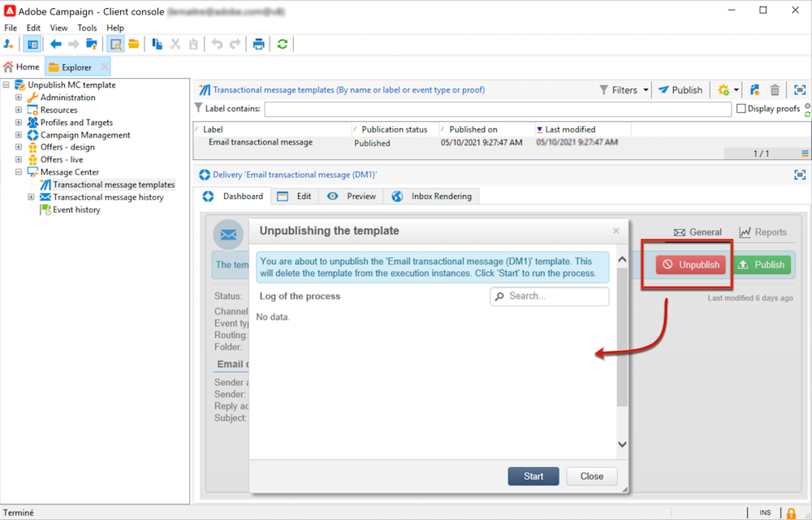Screen dimensions: 812x520
Task: Close the Unpublishing the template dialog
Action: pos(615,231)
